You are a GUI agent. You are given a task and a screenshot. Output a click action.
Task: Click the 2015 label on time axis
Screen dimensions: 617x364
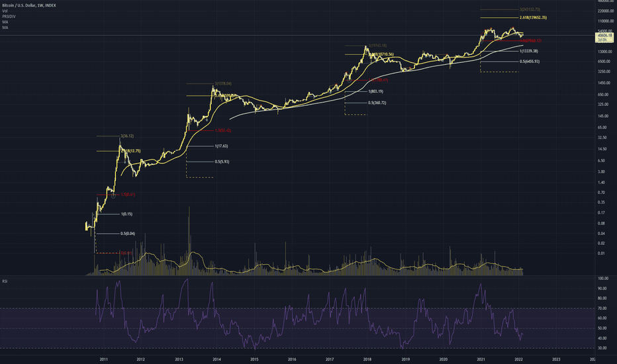(254, 359)
